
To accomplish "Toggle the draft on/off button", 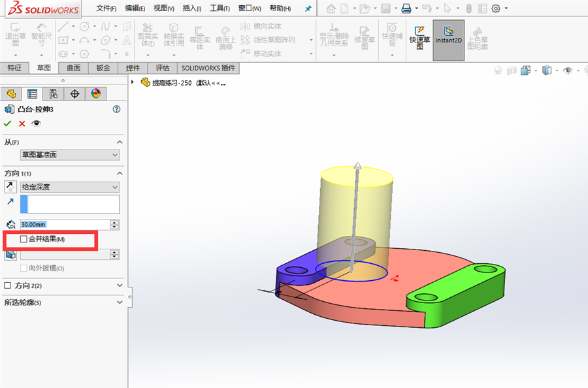I will pos(10,255).
